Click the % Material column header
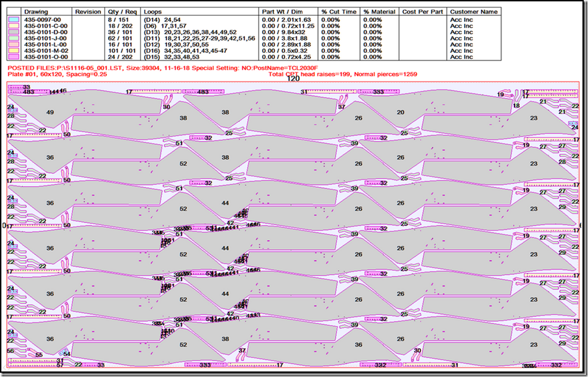588x377 pixels. (x=379, y=12)
